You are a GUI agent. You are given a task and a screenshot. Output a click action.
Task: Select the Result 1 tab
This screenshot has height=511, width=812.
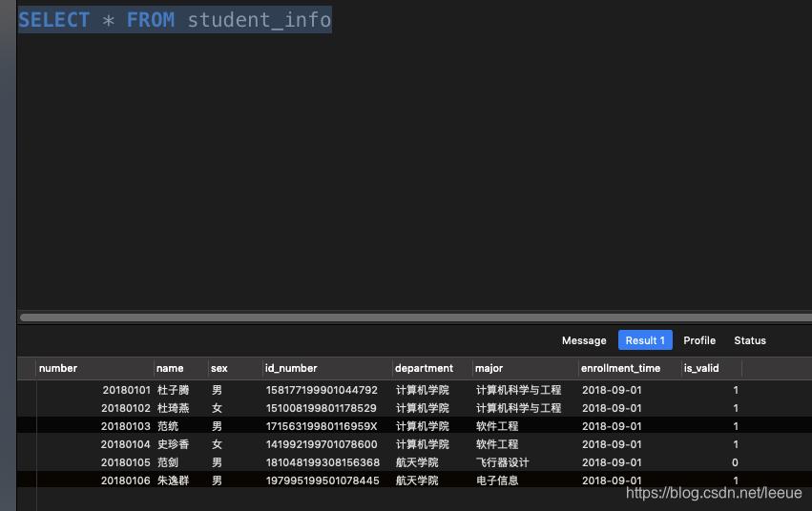click(645, 339)
